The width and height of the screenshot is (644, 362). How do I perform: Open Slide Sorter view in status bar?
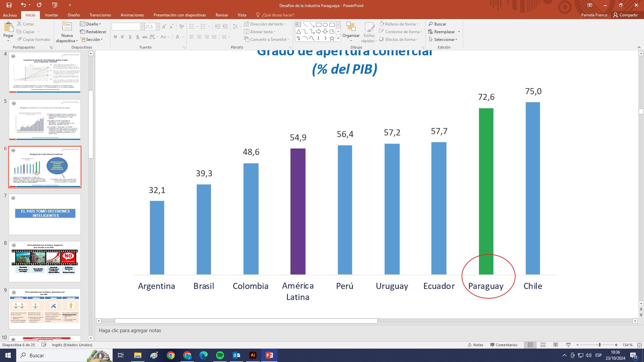pyautogui.click(x=543, y=345)
